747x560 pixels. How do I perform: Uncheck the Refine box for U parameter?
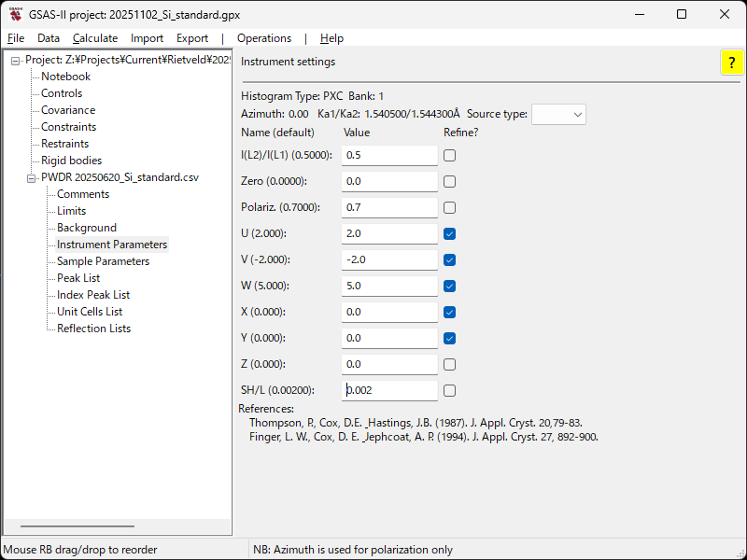[450, 233]
